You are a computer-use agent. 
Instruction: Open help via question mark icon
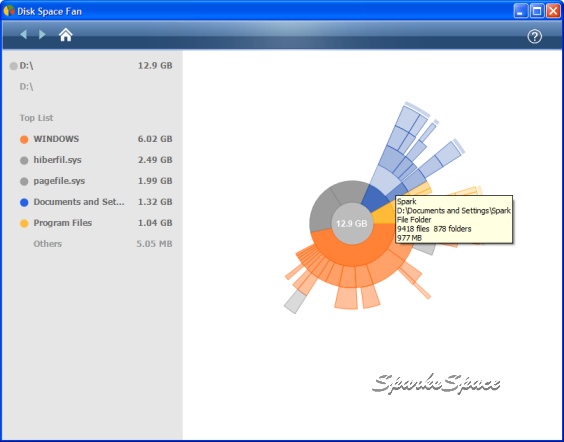coord(535,36)
